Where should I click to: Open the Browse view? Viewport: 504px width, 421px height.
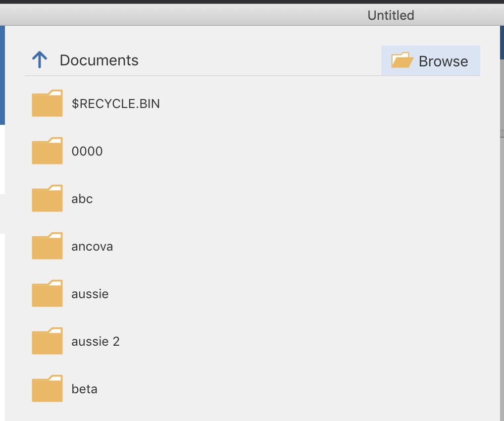click(x=443, y=61)
